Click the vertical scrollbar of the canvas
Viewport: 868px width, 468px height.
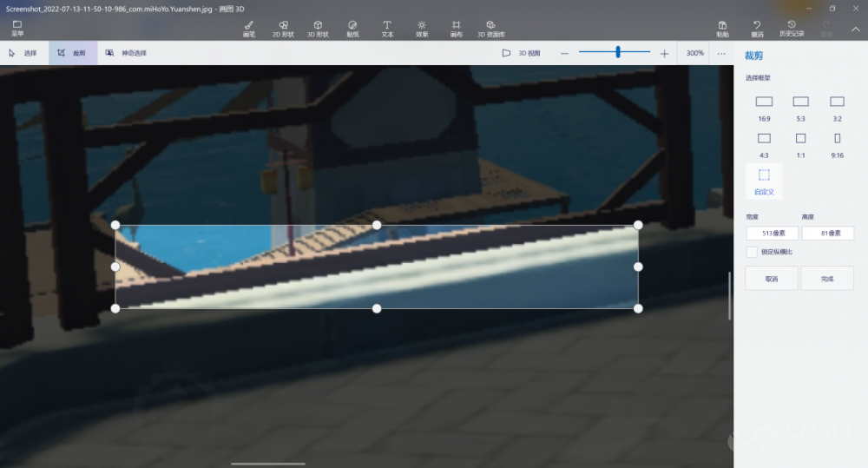coord(730,295)
